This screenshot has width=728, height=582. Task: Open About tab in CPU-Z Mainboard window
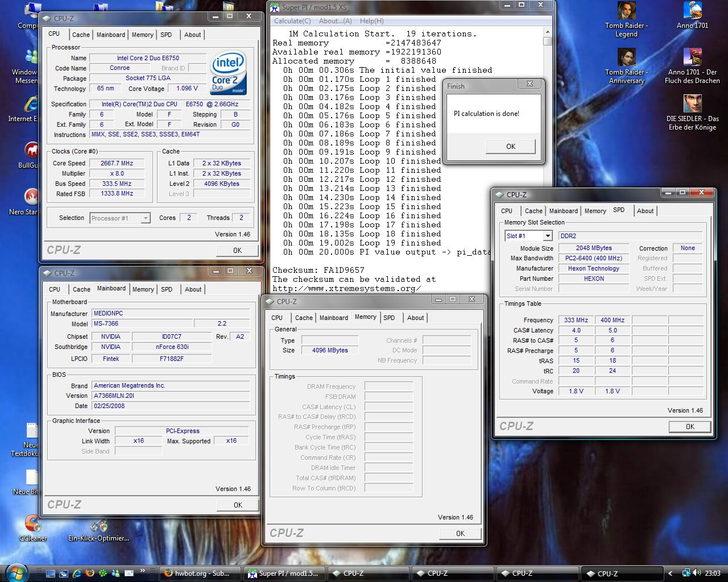click(193, 289)
